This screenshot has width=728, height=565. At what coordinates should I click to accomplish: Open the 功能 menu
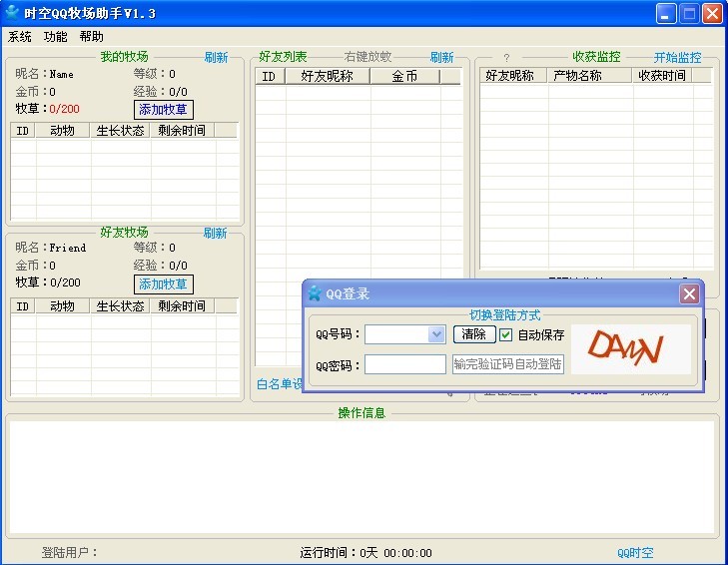coord(55,37)
